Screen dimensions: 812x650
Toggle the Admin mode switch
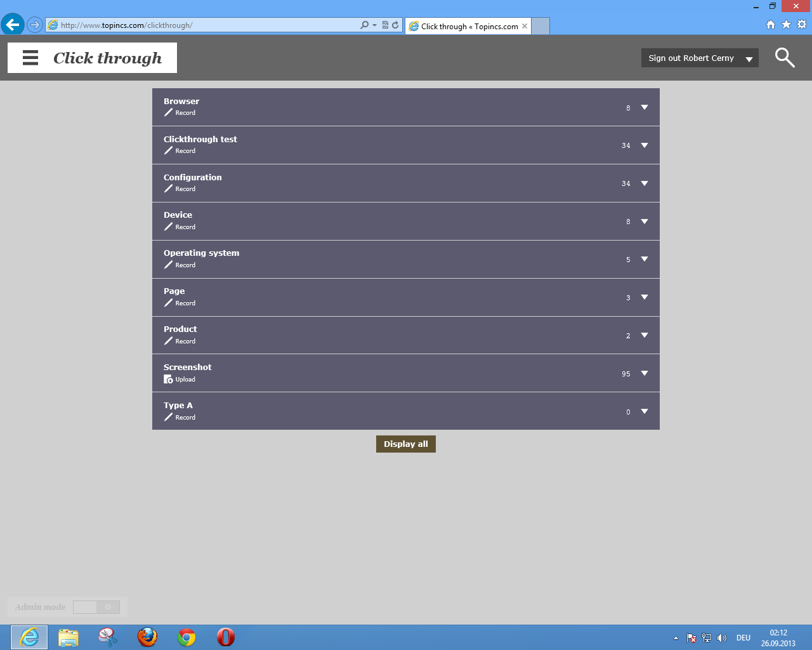(96, 607)
